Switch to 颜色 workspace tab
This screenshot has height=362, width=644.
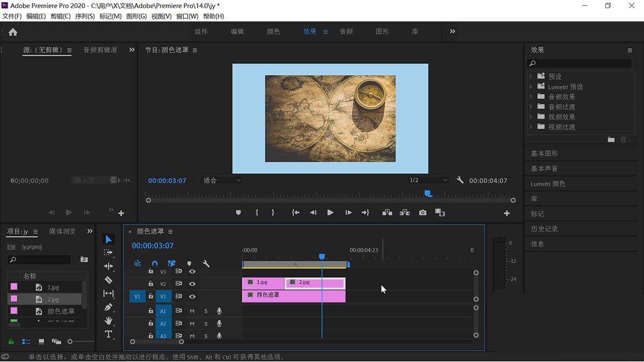point(274,32)
